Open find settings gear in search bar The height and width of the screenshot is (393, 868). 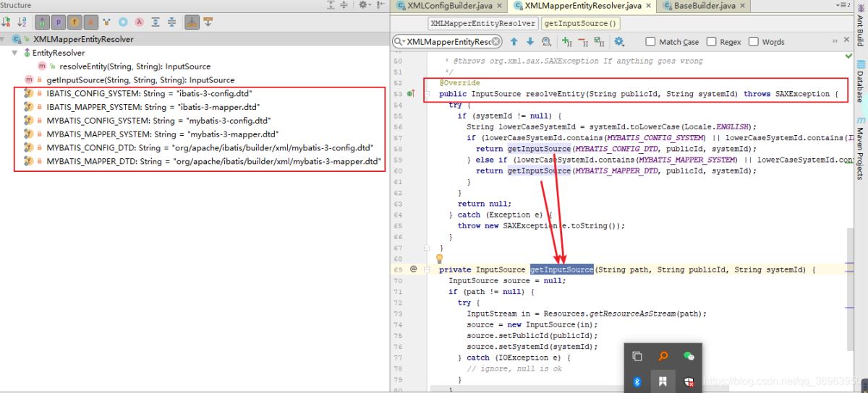click(619, 42)
